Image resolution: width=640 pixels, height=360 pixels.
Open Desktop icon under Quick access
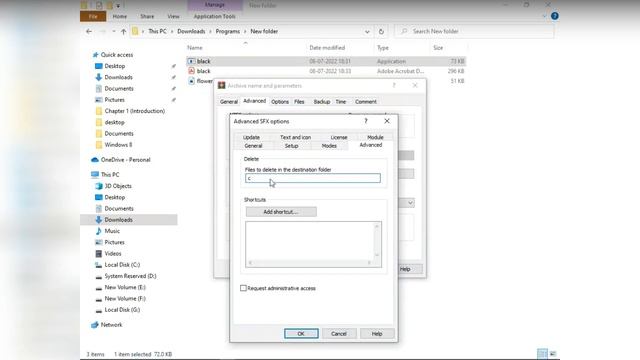pos(98,66)
